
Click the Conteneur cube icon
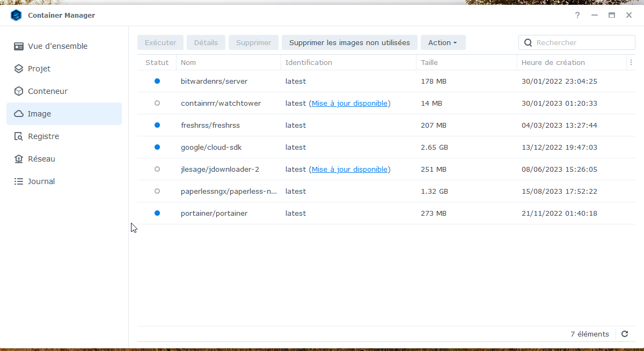(x=19, y=91)
